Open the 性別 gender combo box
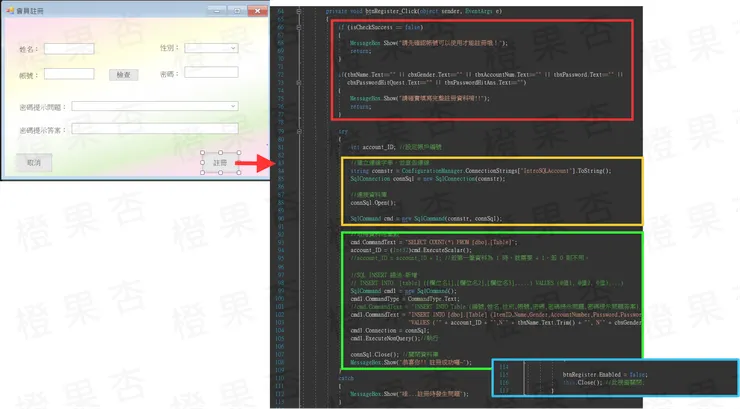 click(211, 48)
